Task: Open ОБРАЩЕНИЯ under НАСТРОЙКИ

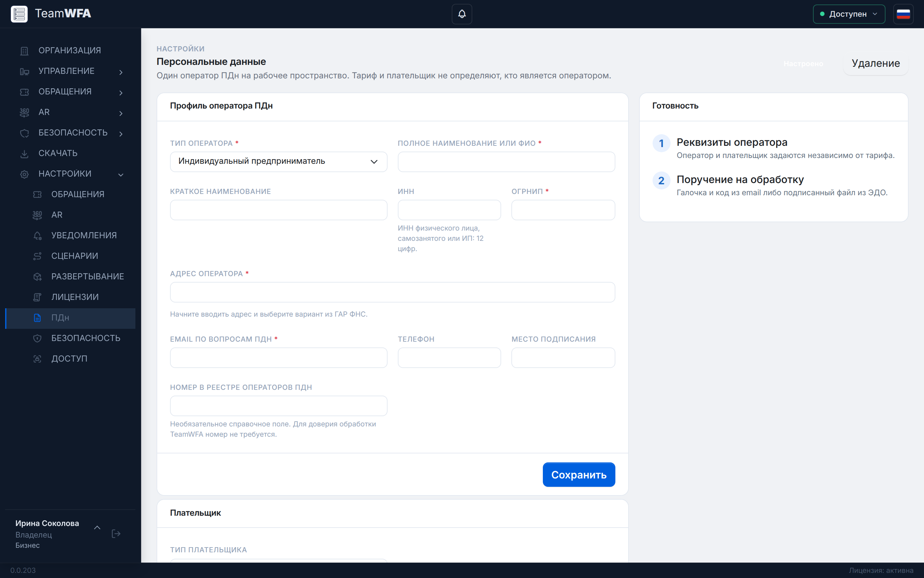Action: click(x=70, y=195)
